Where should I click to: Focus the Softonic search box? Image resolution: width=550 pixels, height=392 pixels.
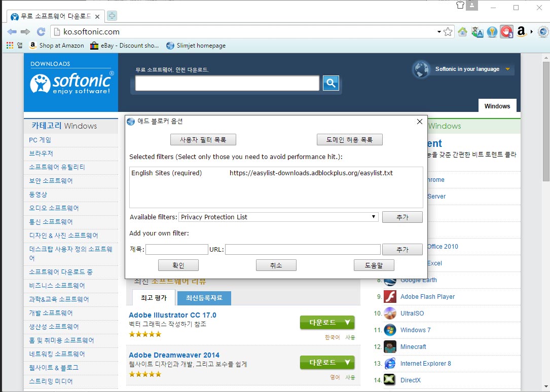coord(227,83)
